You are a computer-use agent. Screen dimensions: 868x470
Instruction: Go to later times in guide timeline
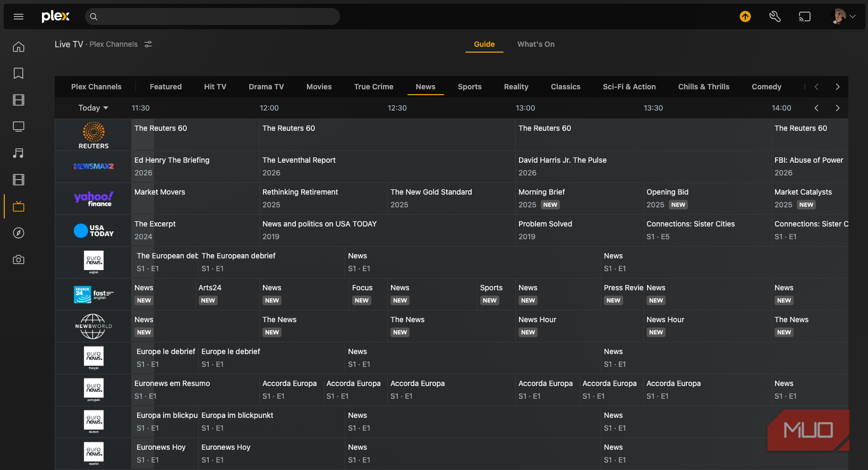click(x=838, y=108)
